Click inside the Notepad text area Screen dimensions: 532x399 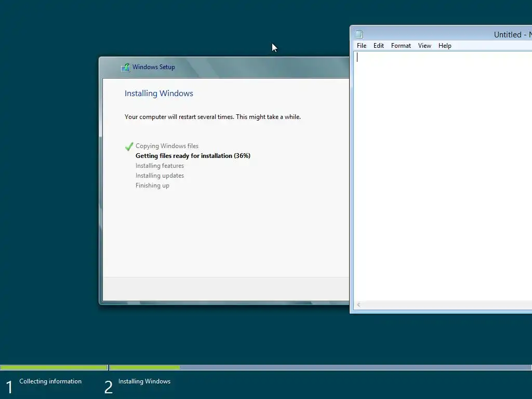443,176
